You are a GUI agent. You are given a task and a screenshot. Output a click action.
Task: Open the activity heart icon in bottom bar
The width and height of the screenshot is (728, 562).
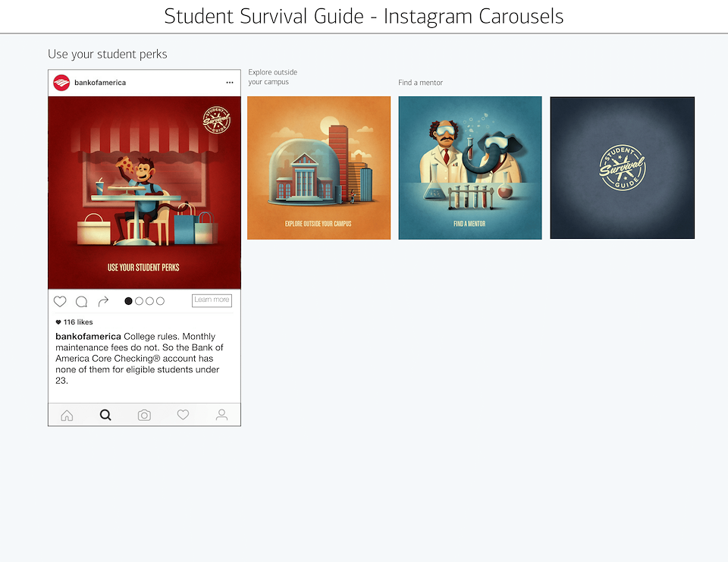pos(183,415)
